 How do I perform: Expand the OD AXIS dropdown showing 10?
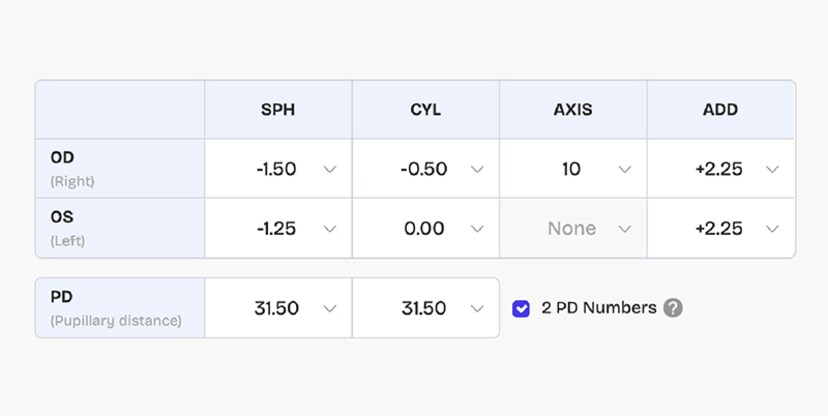[x=573, y=169]
